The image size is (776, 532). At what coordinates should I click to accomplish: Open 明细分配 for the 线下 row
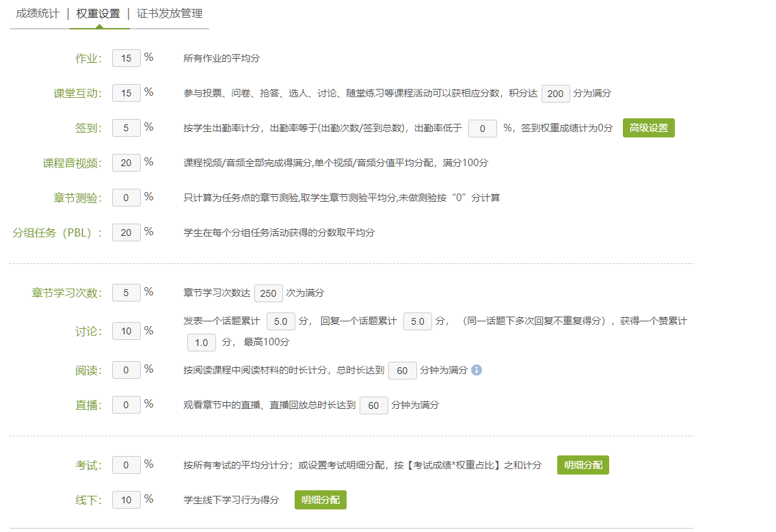pos(320,500)
